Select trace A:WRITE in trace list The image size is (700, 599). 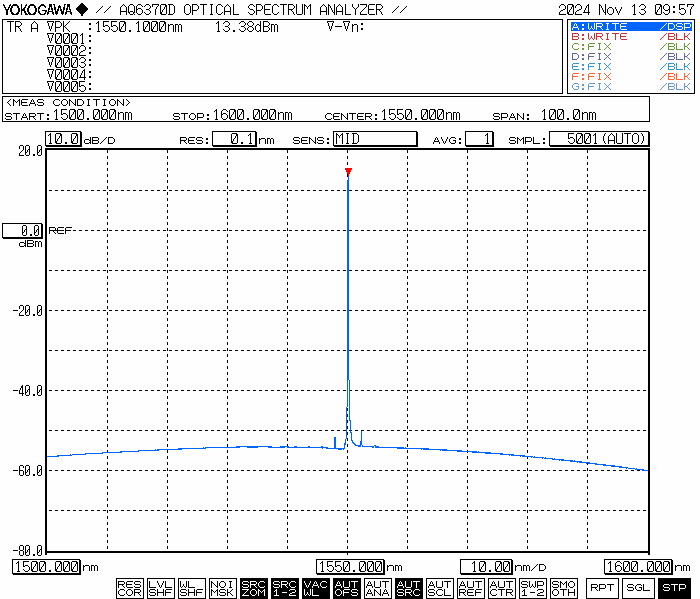click(x=630, y=26)
